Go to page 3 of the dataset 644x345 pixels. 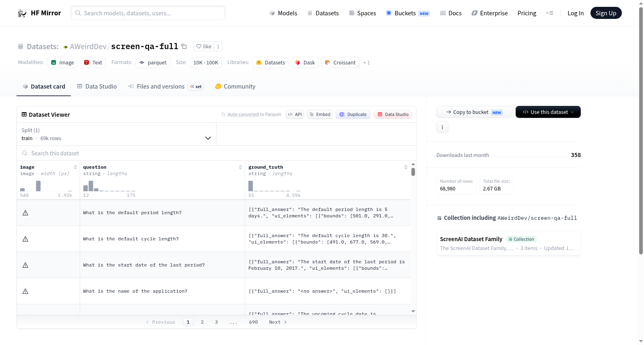tap(216, 322)
